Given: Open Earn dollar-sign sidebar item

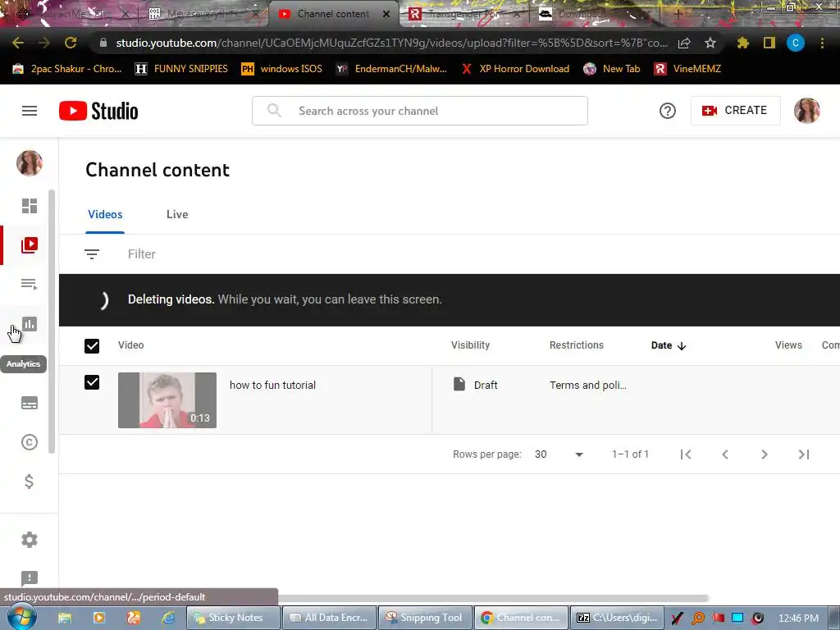Looking at the screenshot, I should pyautogui.click(x=30, y=482).
